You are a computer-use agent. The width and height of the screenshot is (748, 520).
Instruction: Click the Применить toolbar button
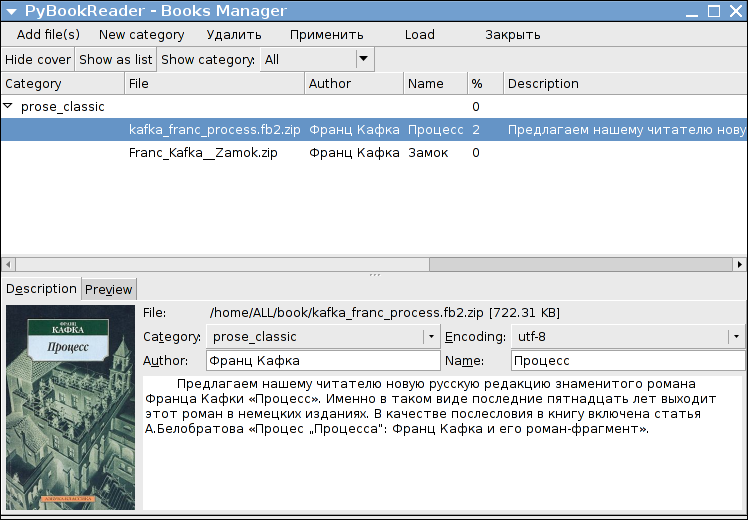[326, 35]
